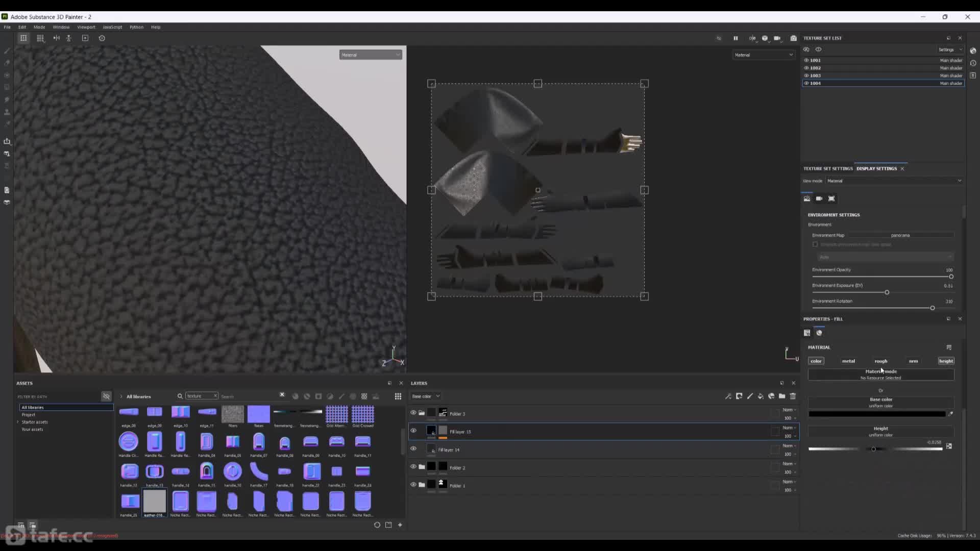Open History side panel icon
Image resolution: width=980 pixels, height=551 pixels.
[x=973, y=63]
